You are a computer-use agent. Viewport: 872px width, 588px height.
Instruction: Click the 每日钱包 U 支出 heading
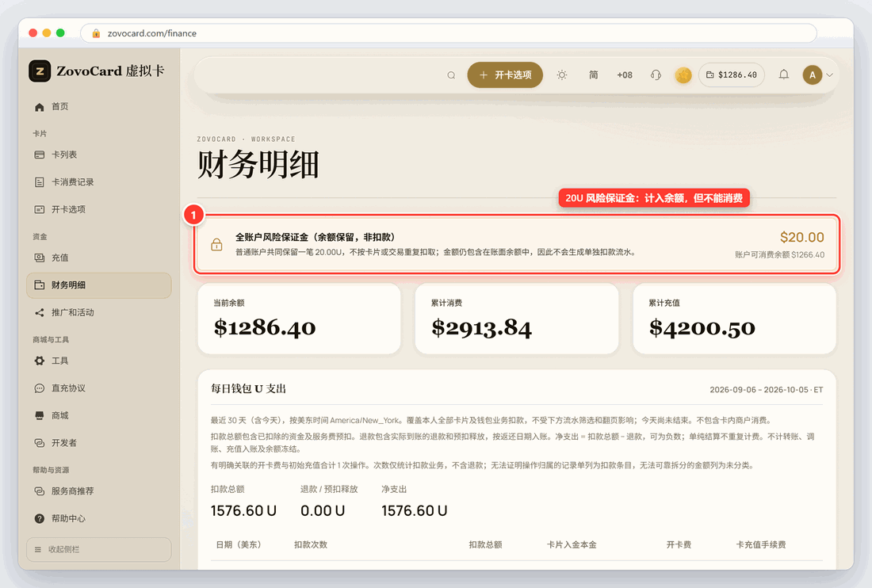pyautogui.click(x=249, y=389)
